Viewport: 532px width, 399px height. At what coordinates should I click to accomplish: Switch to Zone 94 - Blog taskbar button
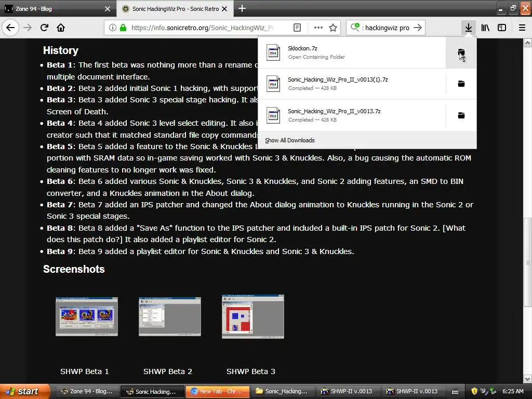click(x=87, y=391)
